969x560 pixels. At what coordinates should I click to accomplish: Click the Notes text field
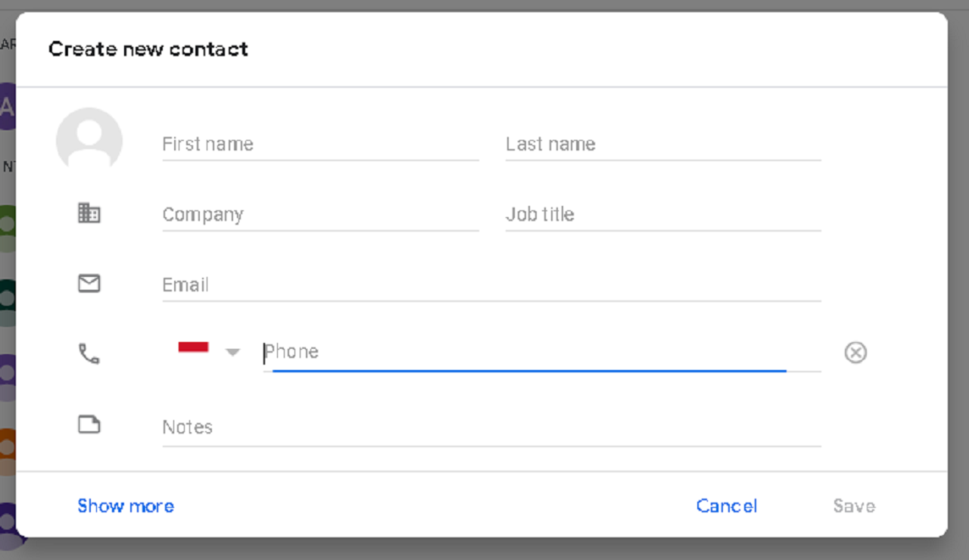491,428
